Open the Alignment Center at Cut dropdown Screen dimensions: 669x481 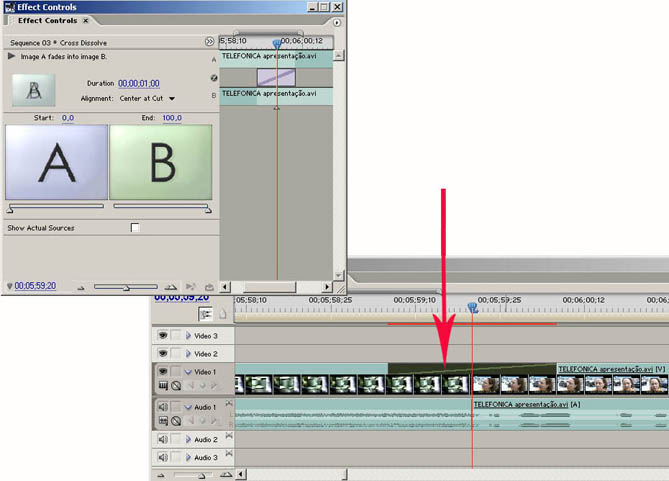point(171,99)
